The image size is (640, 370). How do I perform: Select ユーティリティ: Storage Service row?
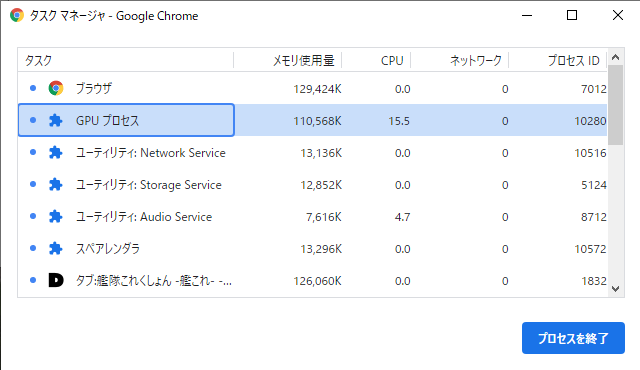(313, 184)
